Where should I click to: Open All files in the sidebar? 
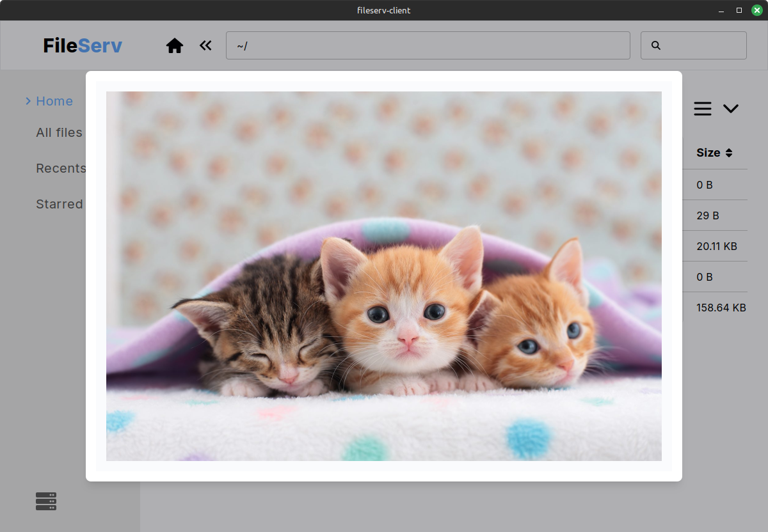pyautogui.click(x=59, y=132)
